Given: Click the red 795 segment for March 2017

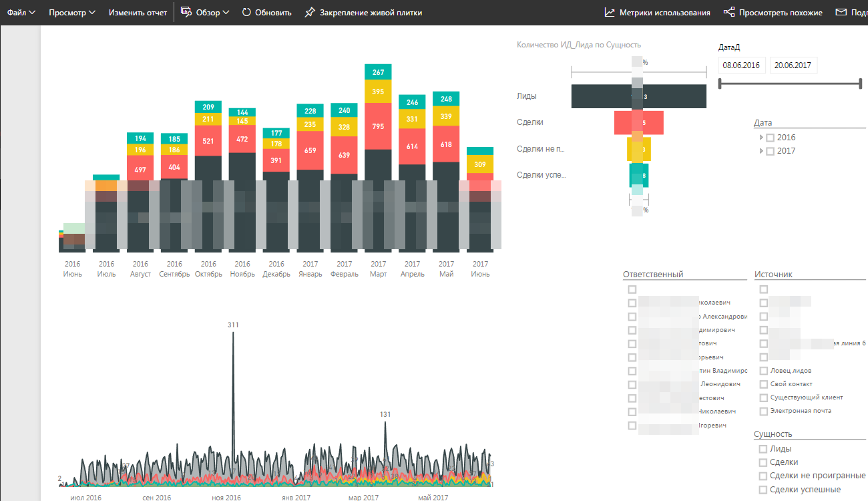Looking at the screenshot, I should [x=378, y=126].
